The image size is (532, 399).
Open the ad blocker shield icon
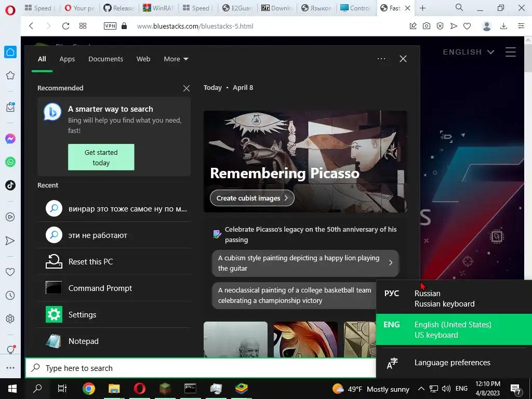pyautogui.click(x=440, y=26)
